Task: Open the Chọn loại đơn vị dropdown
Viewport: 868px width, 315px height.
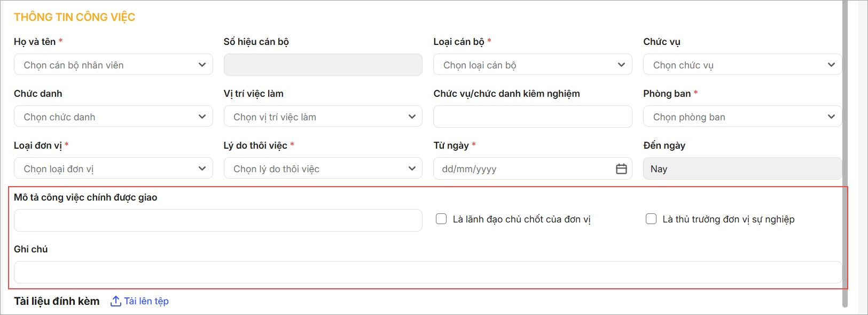Action: point(113,168)
